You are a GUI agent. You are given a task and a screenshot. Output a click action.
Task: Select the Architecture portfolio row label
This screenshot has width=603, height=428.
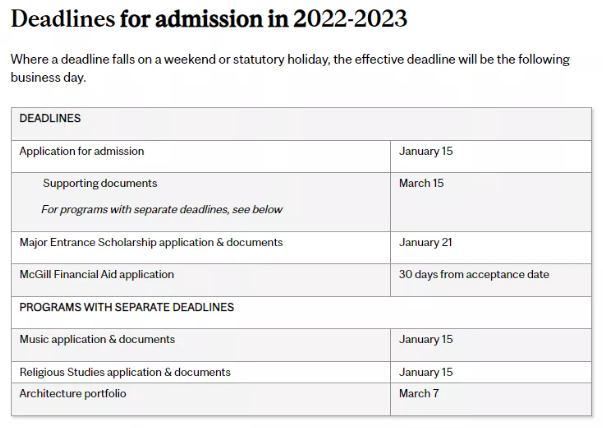pos(73,393)
